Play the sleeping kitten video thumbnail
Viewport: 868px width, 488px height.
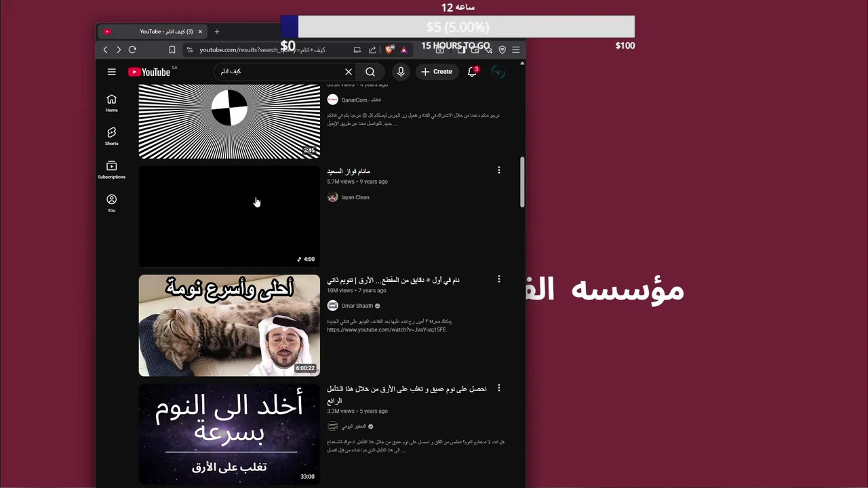(229, 325)
